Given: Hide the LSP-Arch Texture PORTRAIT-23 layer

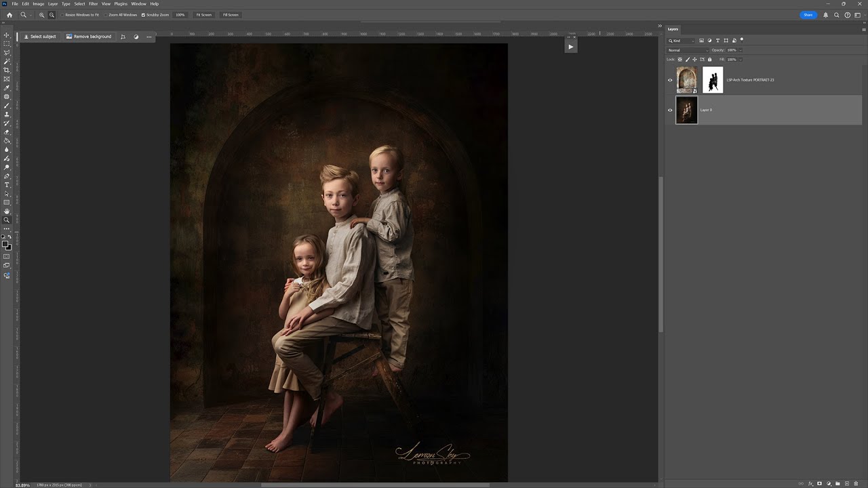Looking at the screenshot, I should [670, 80].
